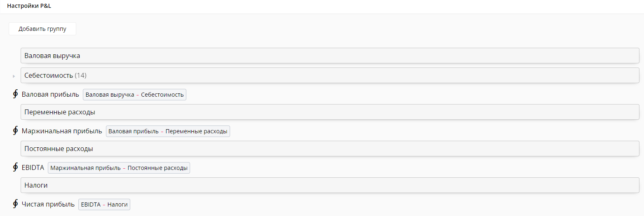Click the formula icon beside EBIDTA
The width and height of the screenshot is (644, 216).
15,167
